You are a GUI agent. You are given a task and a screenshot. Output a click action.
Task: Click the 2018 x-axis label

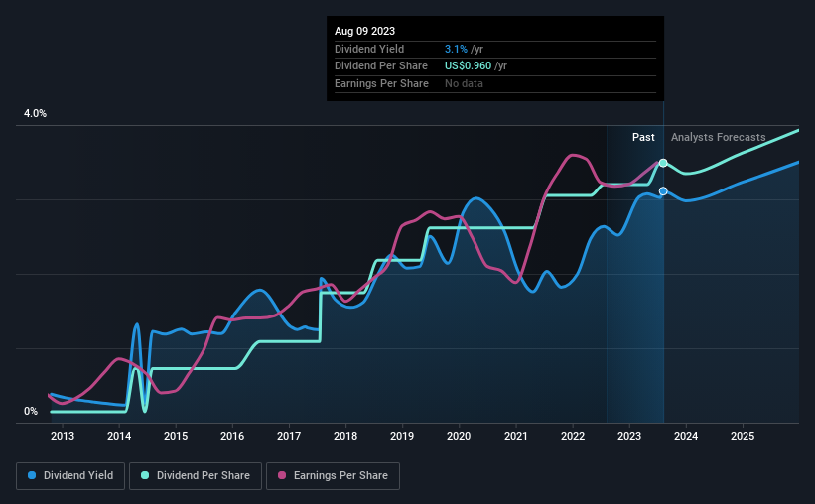345,436
